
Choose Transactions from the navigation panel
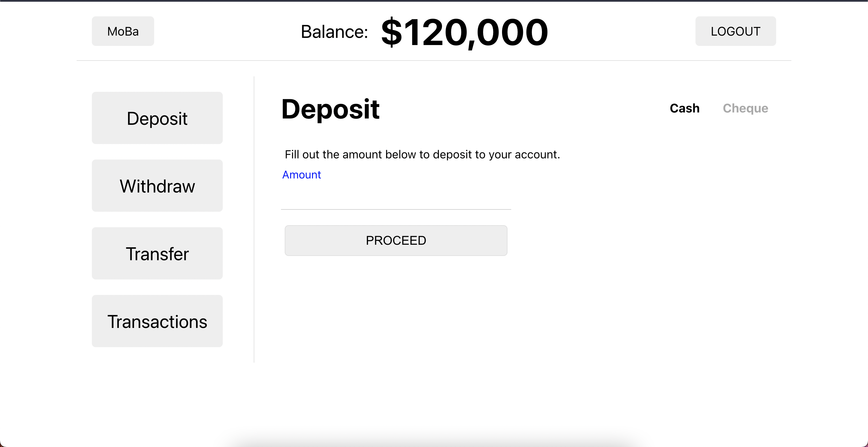pos(157,321)
